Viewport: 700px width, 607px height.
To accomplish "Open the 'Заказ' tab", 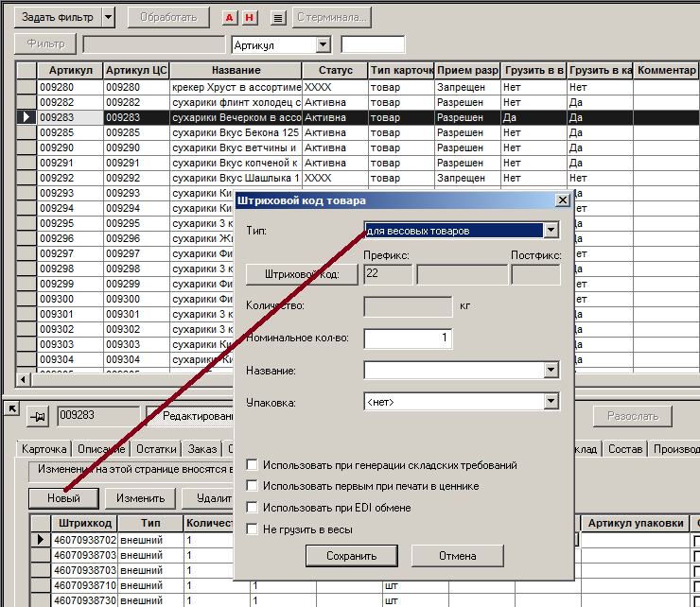I will coord(202,448).
